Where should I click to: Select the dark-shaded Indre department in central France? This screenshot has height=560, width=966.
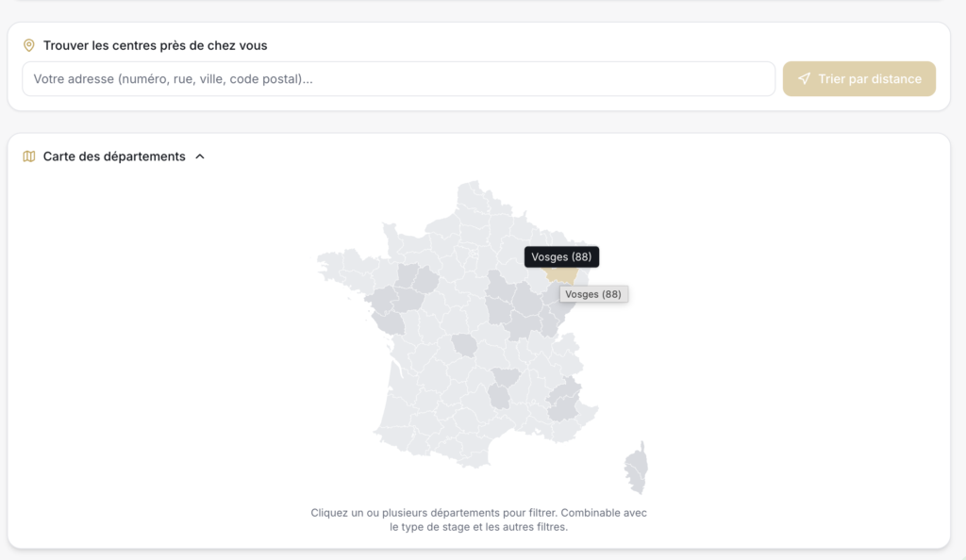click(464, 345)
